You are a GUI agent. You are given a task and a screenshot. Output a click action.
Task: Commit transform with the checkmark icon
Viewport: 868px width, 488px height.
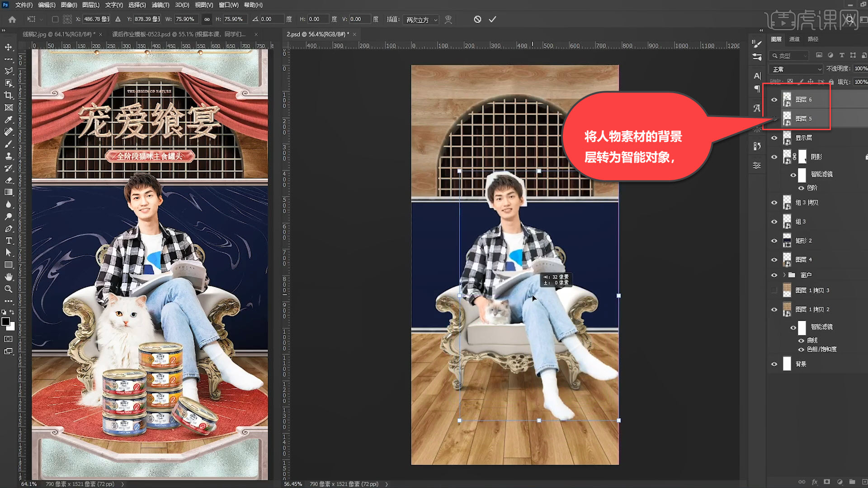coord(492,19)
